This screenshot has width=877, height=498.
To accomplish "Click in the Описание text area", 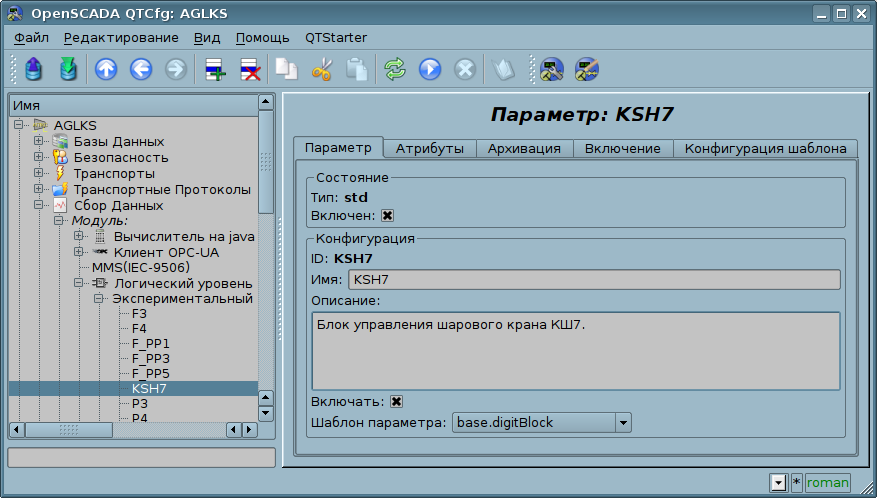I will click(576, 351).
